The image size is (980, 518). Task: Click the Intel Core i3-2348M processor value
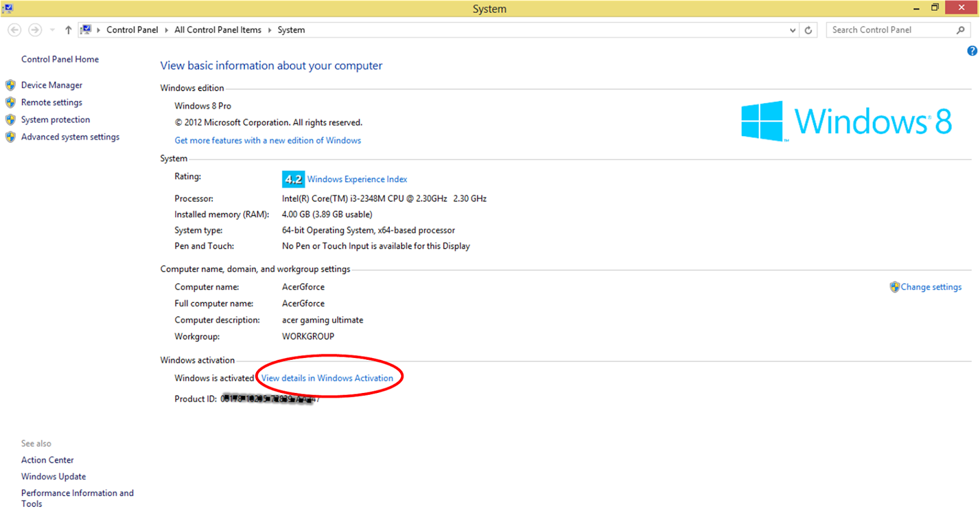(384, 199)
